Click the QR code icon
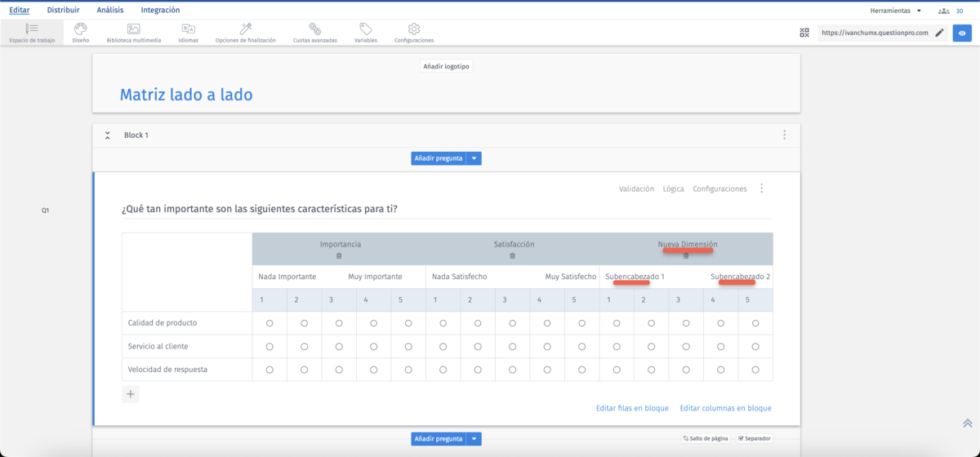Image resolution: width=980 pixels, height=457 pixels. click(x=804, y=33)
